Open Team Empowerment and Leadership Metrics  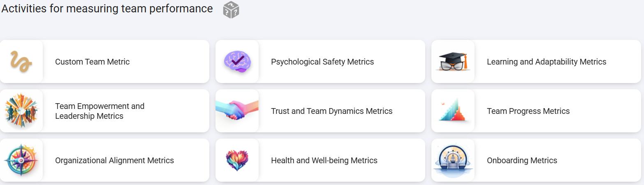[104, 111]
